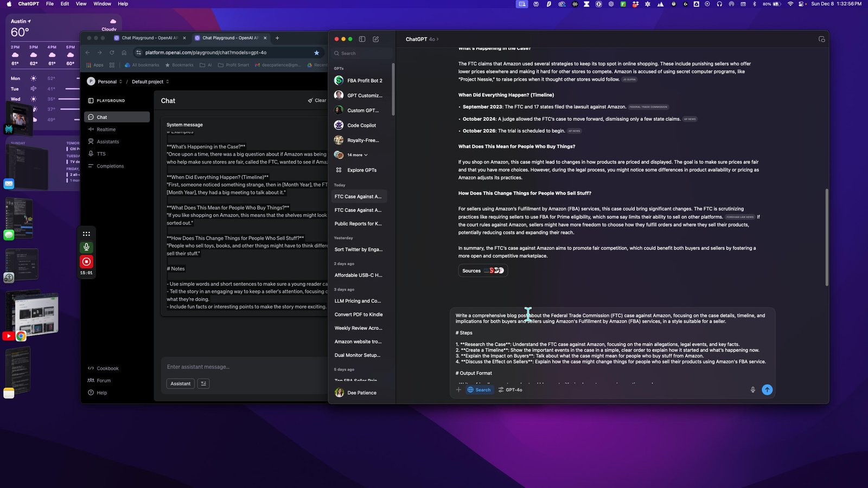Switch to first Chat Playground browser tab

tap(149, 38)
